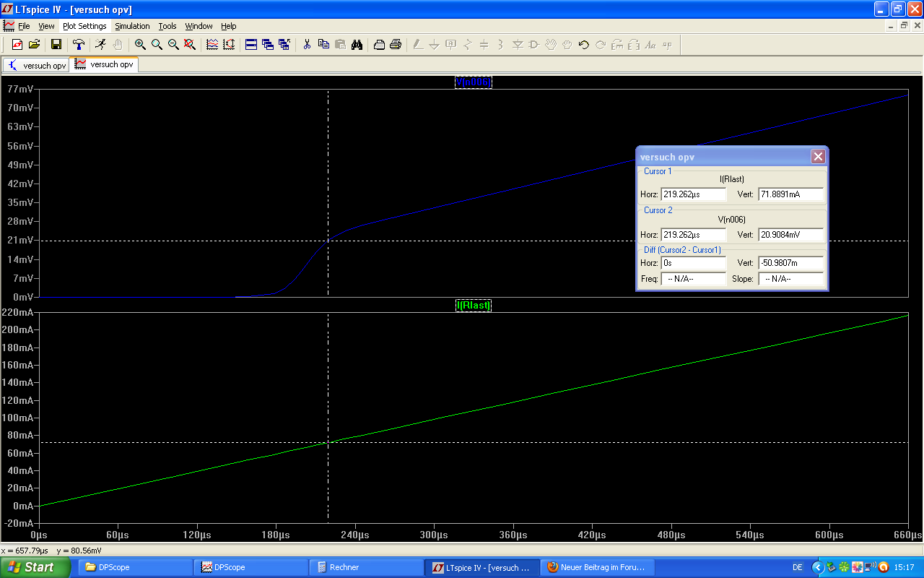
Task: Click the Print Setup icon
Action: tap(379, 45)
